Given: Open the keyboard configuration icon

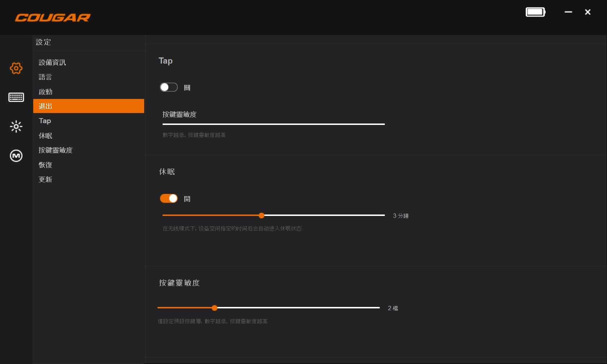Looking at the screenshot, I should pos(16,97).
